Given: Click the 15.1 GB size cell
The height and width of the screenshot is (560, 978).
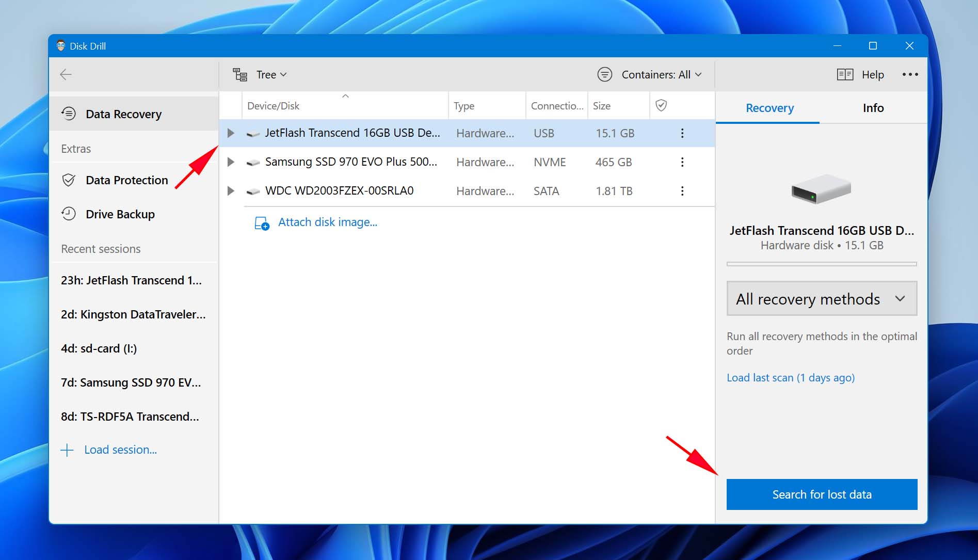Looking at the screenshot, I should (615, 133).
